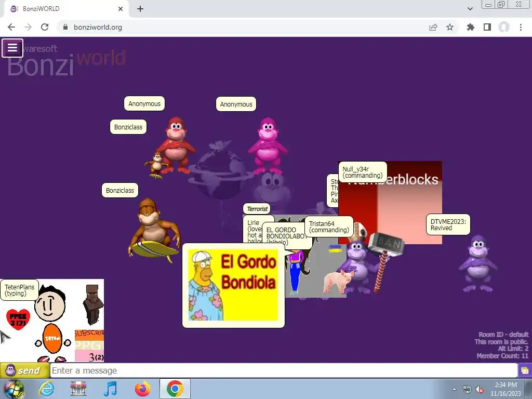Click the purple Bonzi holding BAN hammer

point(360,267)
